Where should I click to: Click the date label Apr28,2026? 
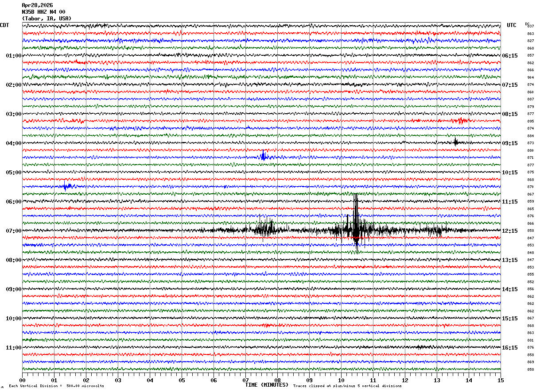pos(37,5)
